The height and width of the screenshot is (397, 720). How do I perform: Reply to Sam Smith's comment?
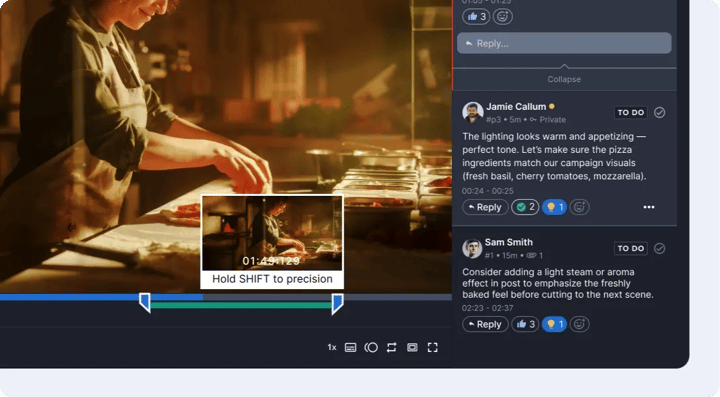(x=485, y=324)
